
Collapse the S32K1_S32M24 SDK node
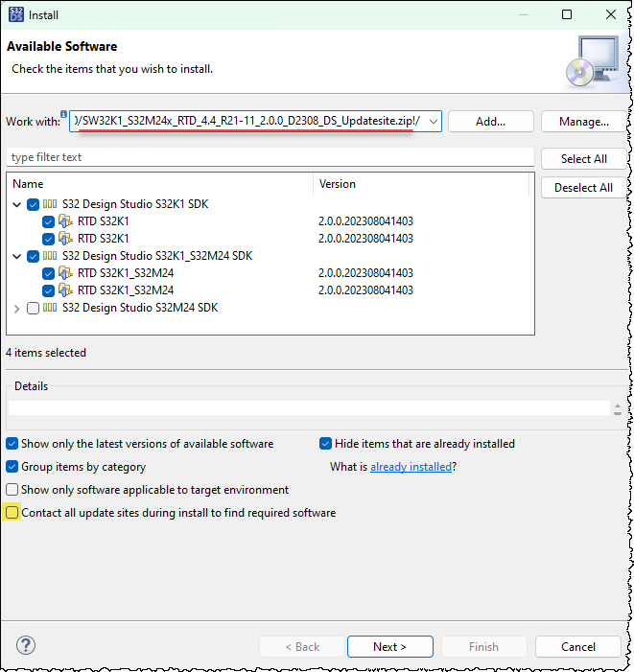(16, 257)
